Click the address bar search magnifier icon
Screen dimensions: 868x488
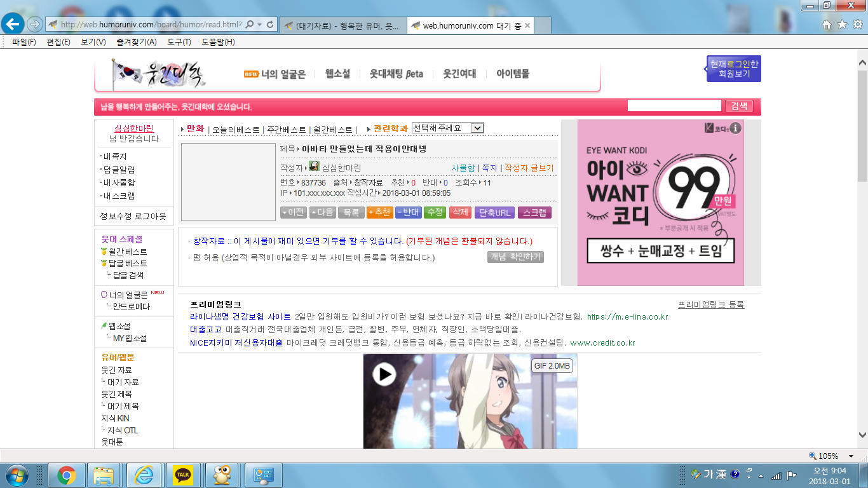(x=249, y=24)
